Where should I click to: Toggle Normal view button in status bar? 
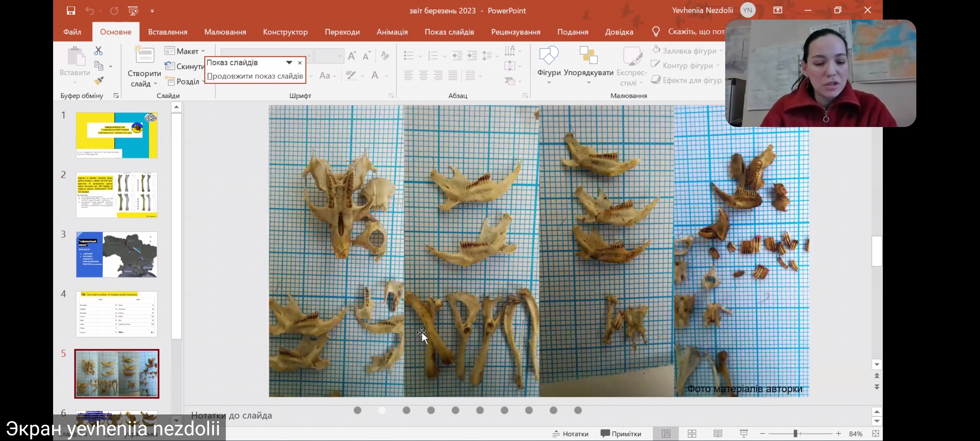pyautogui.click(x=666, y=434)
